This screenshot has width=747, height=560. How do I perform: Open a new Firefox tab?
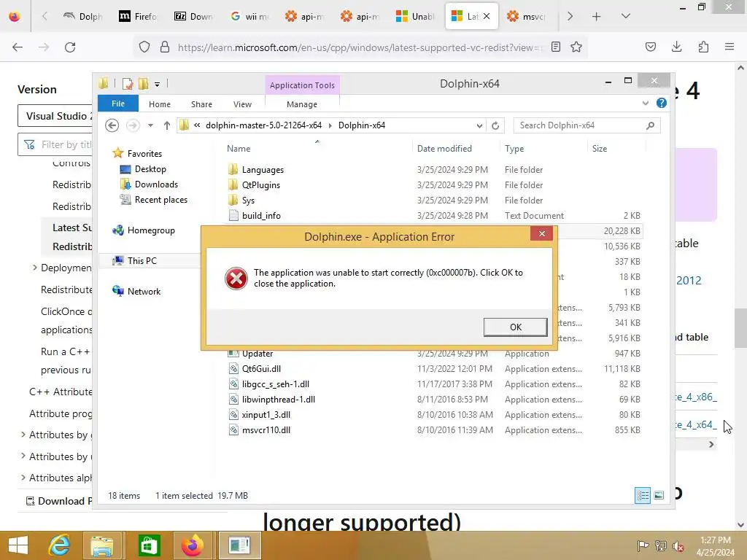(596, 17)
